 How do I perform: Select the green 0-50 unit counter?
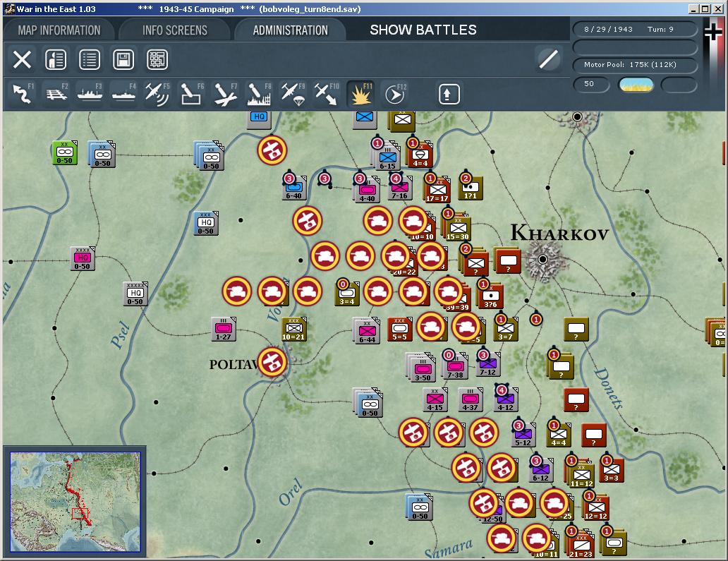point(64,153)
